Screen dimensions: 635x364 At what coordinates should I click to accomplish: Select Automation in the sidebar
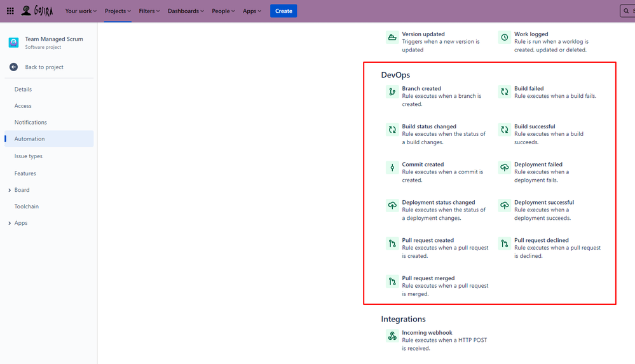(49, 139)
